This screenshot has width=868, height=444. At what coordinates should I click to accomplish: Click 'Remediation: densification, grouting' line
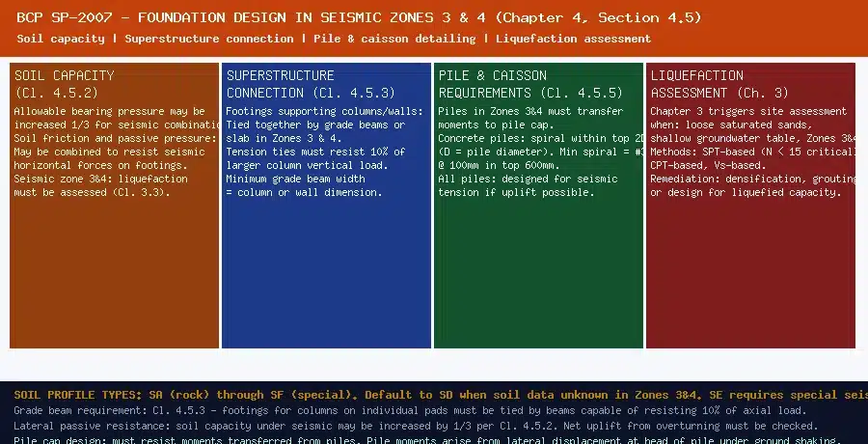pyautogui.click(x=752, y=179)
